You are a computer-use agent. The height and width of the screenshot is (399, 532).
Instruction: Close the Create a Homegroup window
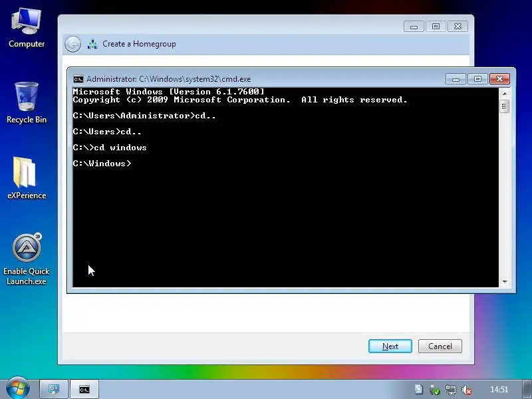point(458,27)
